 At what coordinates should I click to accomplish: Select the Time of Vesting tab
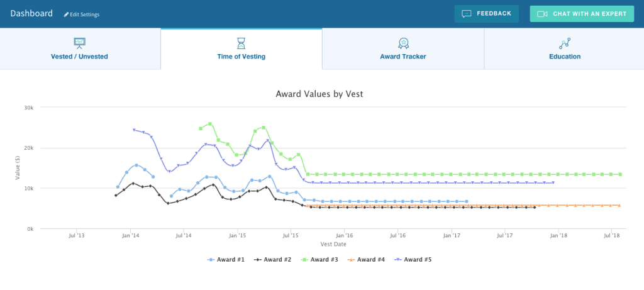(x=241, y=49)
